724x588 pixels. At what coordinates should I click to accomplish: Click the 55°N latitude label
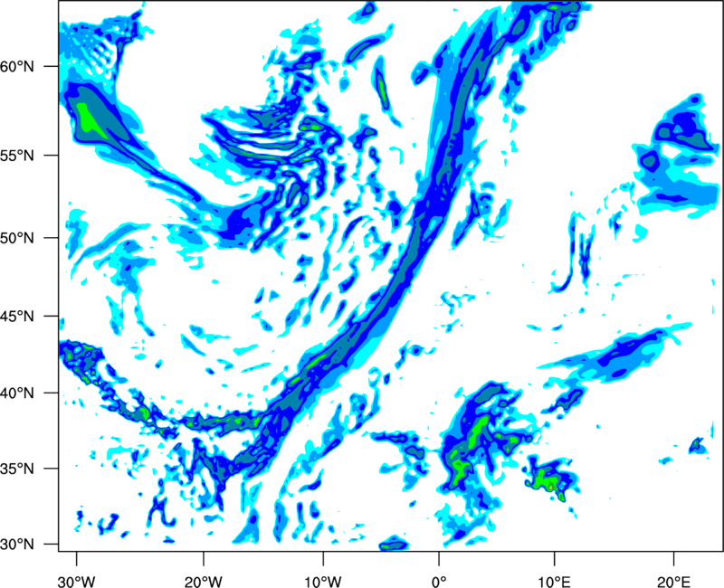click(17, 156)
